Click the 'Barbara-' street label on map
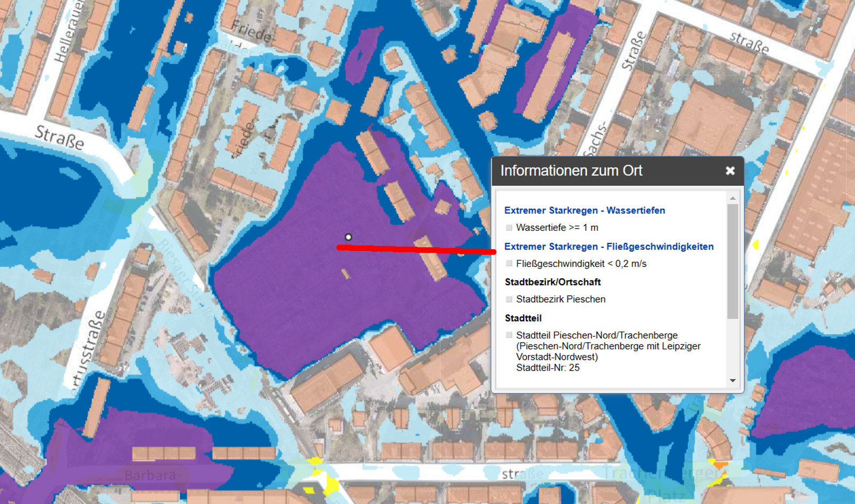 click(x=150, y=475)
